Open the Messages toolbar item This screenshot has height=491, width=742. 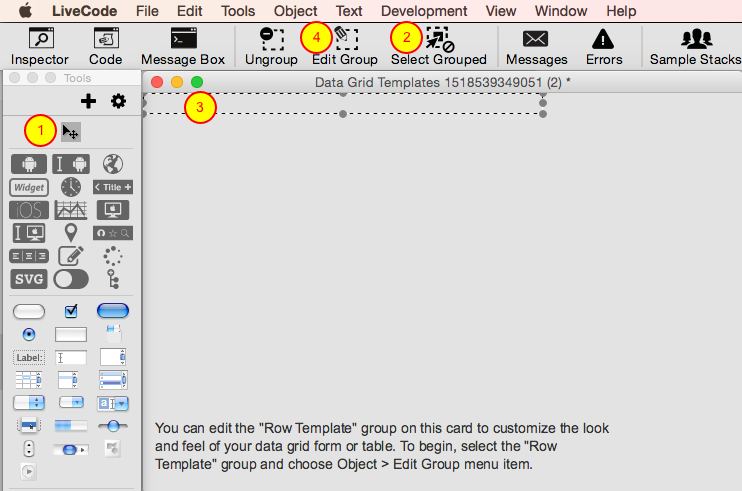click(x=537, y=46)
